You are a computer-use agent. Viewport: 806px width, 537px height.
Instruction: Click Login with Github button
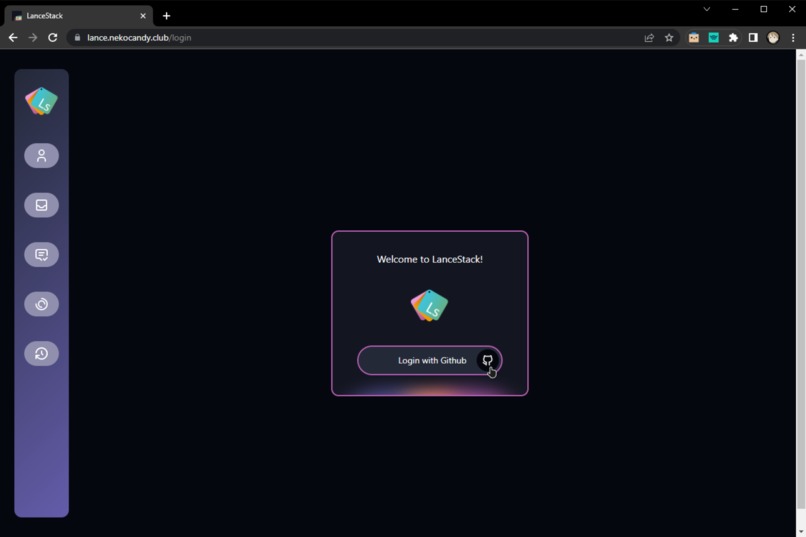pos(430,360)
